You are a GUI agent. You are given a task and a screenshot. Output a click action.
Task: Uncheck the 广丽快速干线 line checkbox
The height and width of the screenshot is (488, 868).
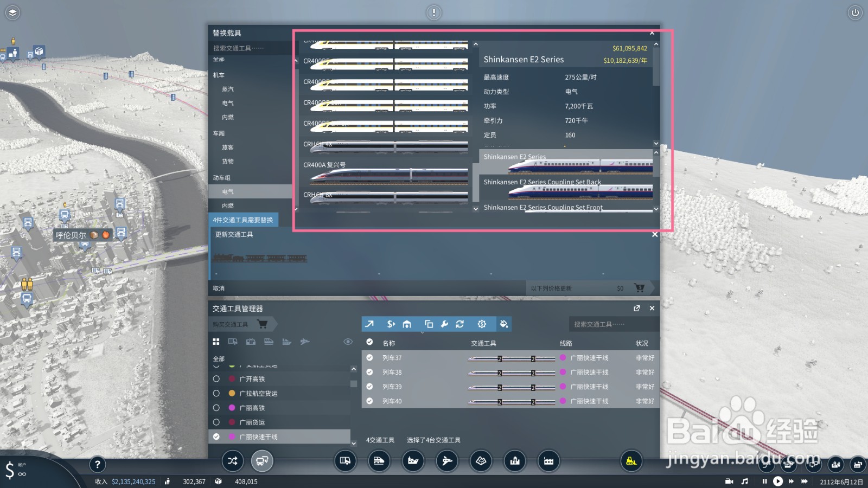[216, 436]
